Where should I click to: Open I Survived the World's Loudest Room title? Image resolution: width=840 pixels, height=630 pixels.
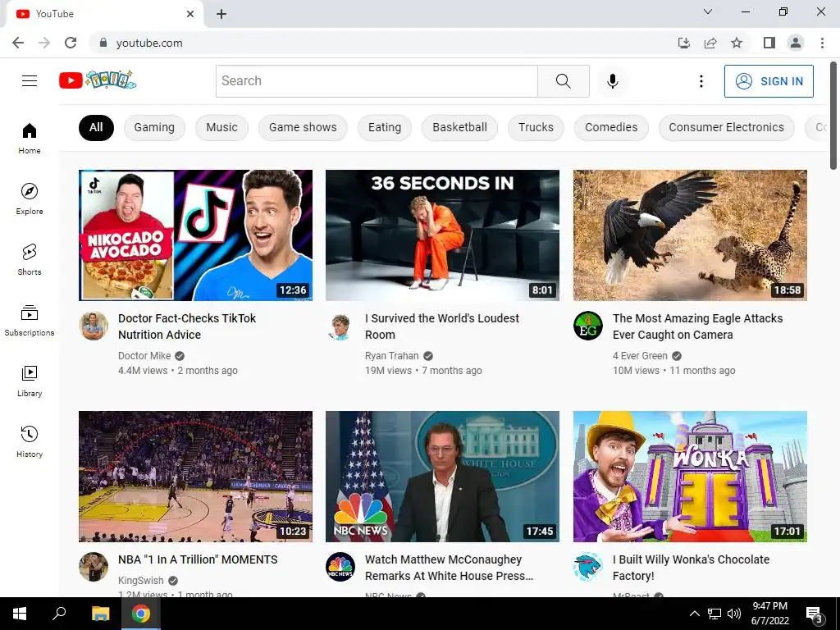[x=442, y=326]
